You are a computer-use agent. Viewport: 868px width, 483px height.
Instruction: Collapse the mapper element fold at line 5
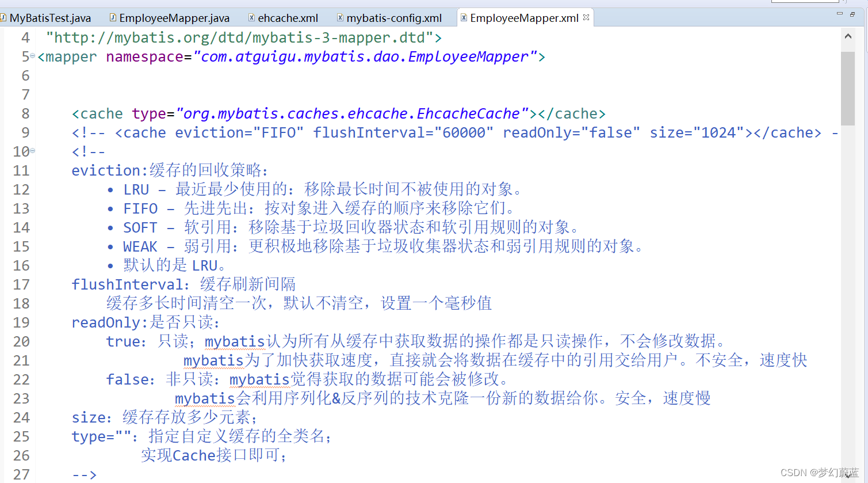(33, 56)
